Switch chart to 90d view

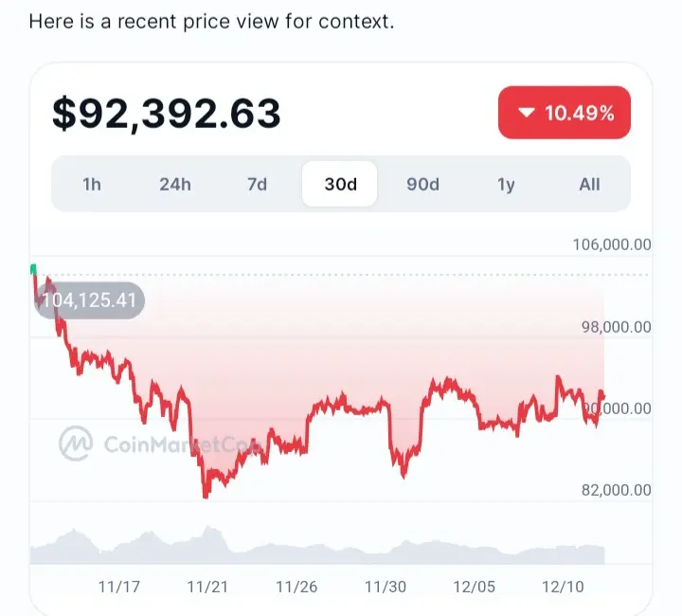click(x=422, y=184)
